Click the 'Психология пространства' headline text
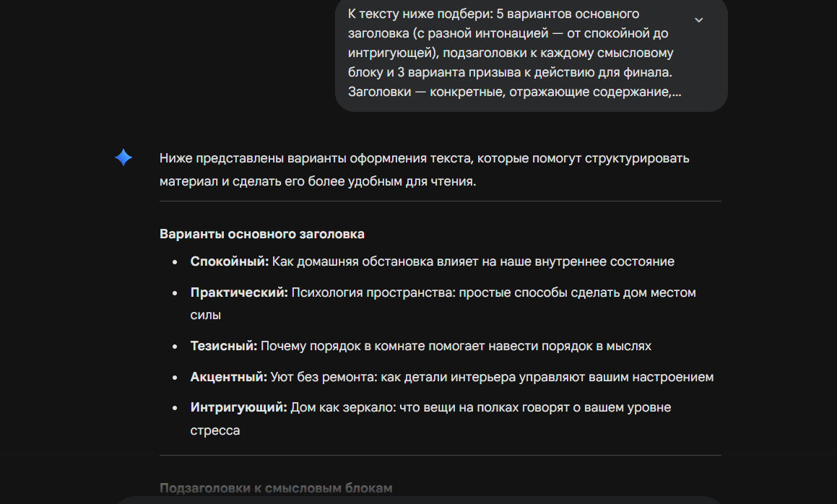The width and height of the screenshot is (837, 504). pyautogui.click(x=493, y=292)
